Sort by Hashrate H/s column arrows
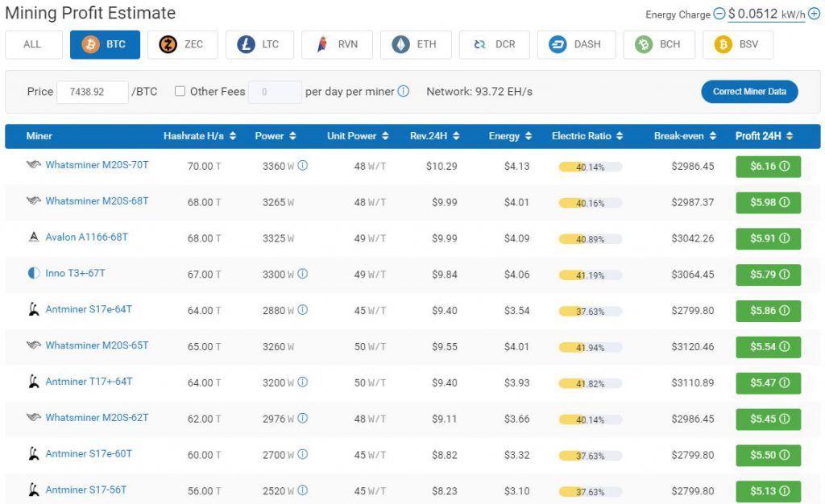Viewport: 825px width, 504px height. [233, 136]
